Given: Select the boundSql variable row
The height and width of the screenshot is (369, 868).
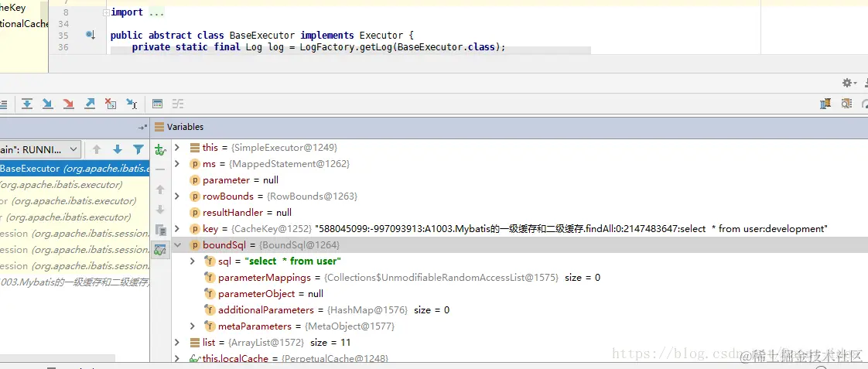Looking at the screenshot, I should (x=520, y=245).
